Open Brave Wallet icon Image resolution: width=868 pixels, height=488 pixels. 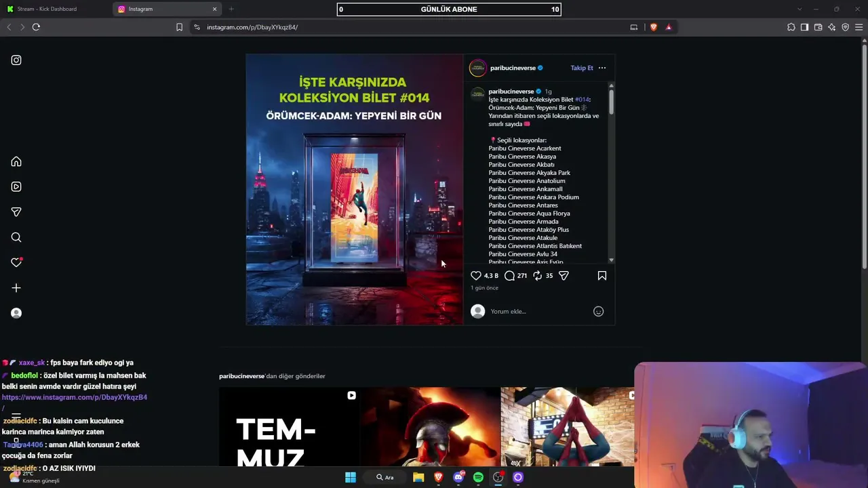818,27
